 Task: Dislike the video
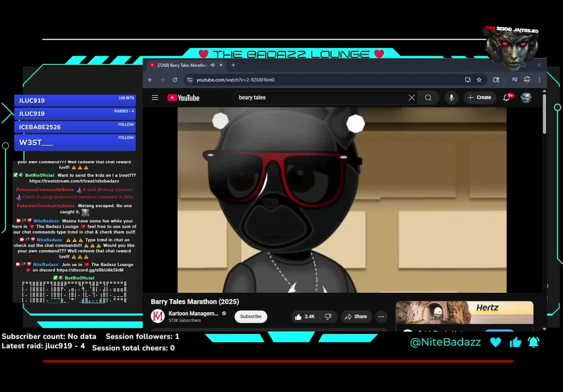pyautogui.click(x=328, y=317)
